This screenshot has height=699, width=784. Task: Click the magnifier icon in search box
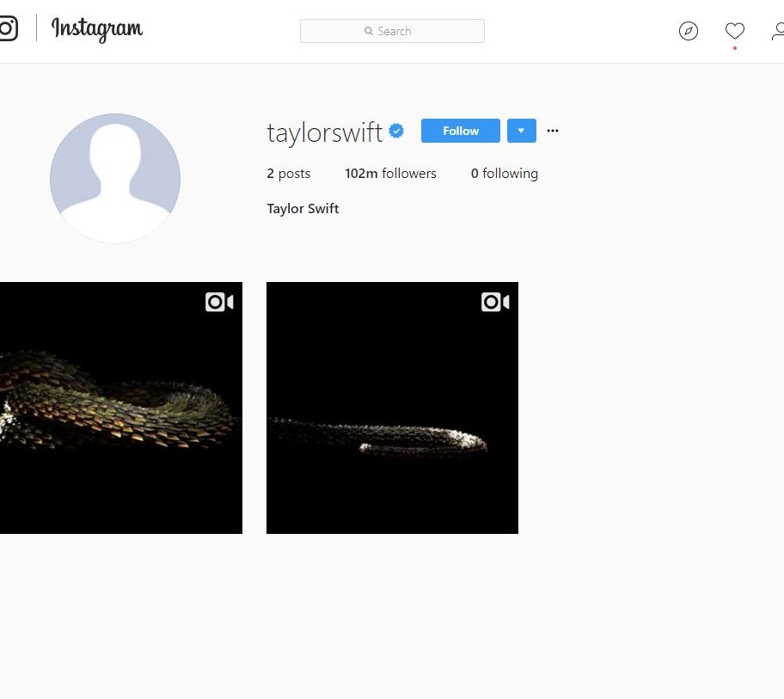click(369, 31)
